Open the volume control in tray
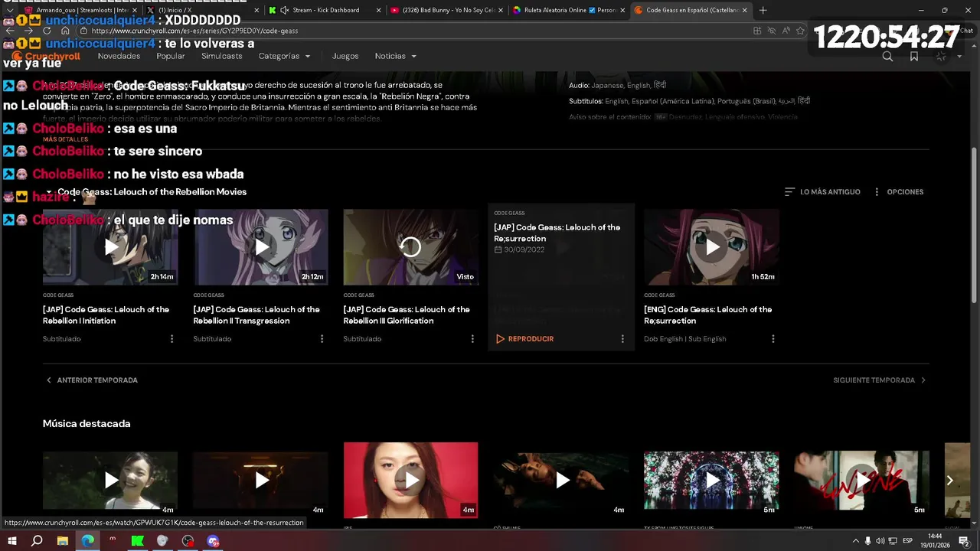 coord(880,541)
